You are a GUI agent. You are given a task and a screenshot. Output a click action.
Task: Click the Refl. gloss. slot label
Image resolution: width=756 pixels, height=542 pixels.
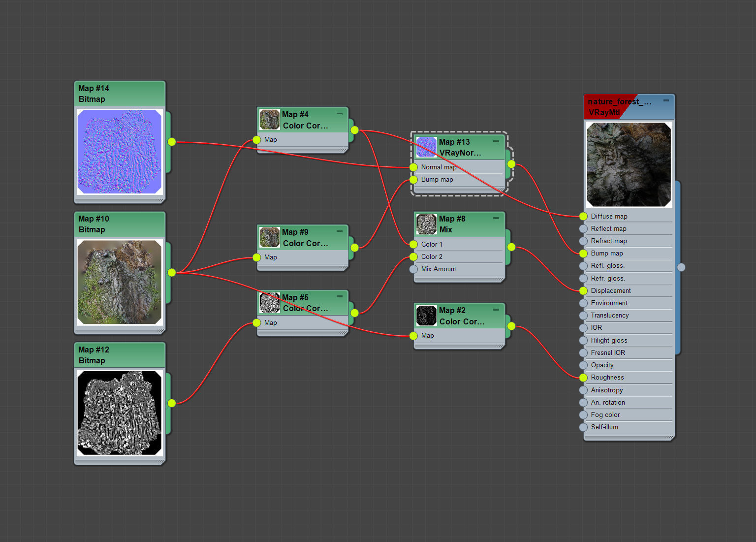607,266
